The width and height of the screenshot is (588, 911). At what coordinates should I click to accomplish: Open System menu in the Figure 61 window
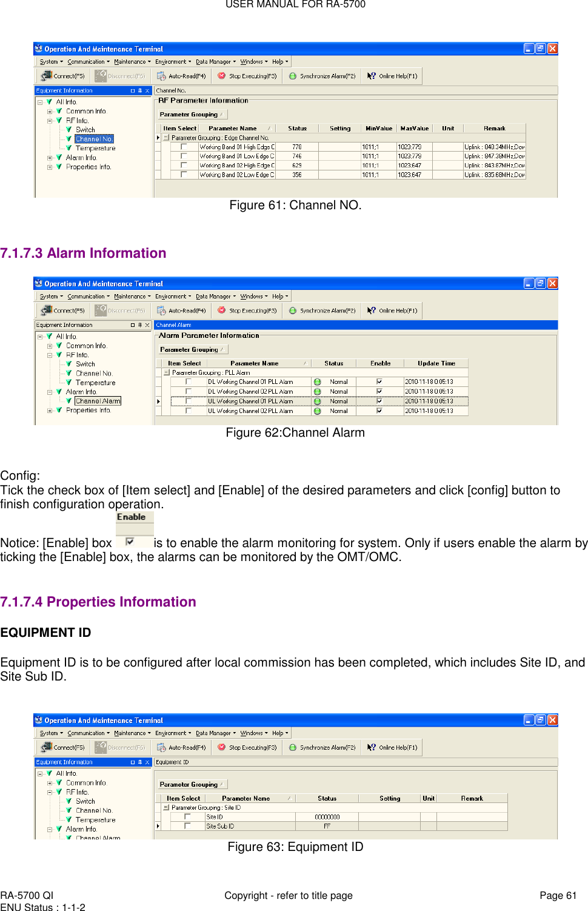(x=50, y=62)
